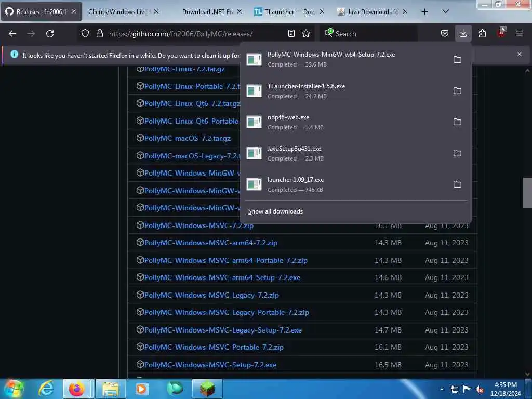The width and height of the screenshot is (532, 399).
Task: Show JavaSetup8u431.exe in its folder
Action: (457, 153)
